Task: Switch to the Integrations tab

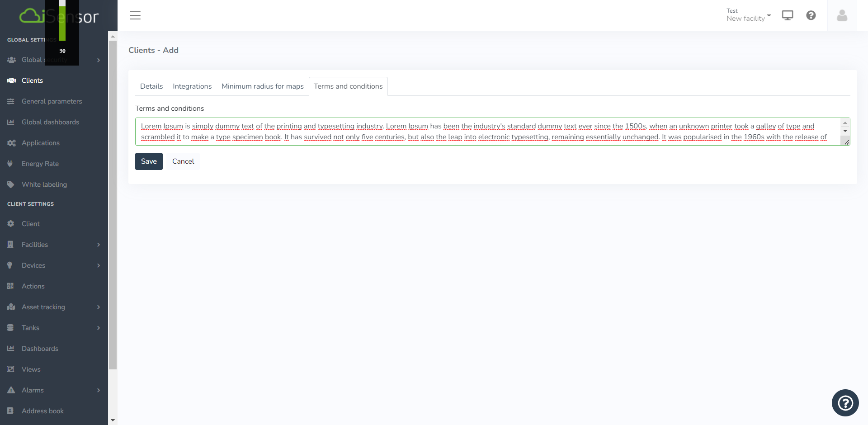Action: click(x=192, y=86)
